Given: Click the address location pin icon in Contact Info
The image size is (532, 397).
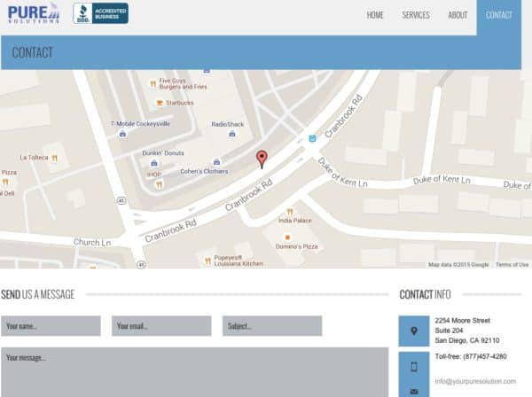Looking at the screenshot, I should [413, 331].
